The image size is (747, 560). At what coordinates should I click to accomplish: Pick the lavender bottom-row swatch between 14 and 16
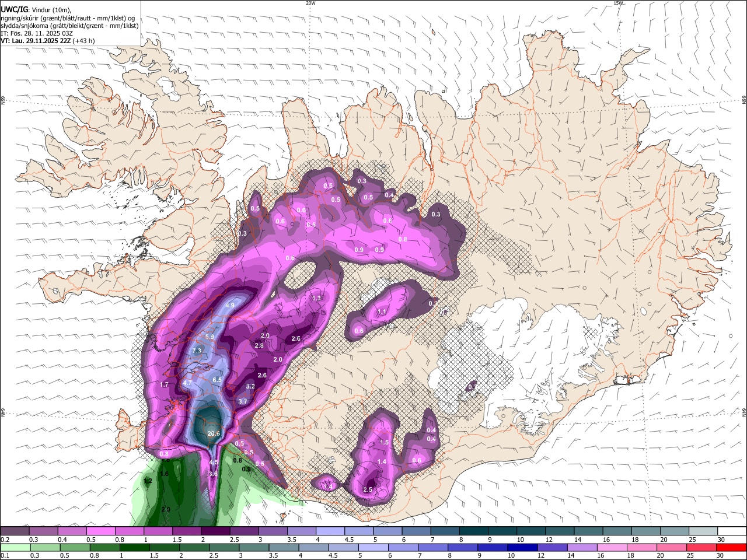[x=583, y=547]
